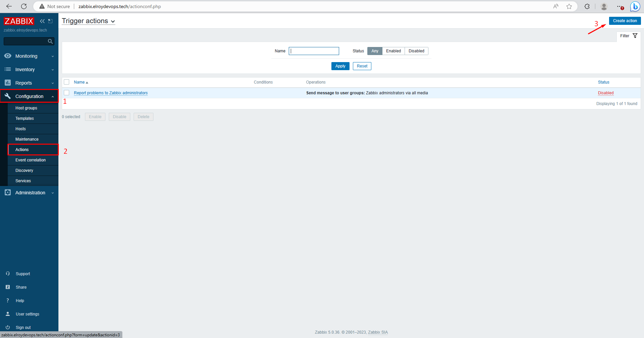Click the Inventory list icon
Viewport: 644px width, 338px height.
point(8,69)
